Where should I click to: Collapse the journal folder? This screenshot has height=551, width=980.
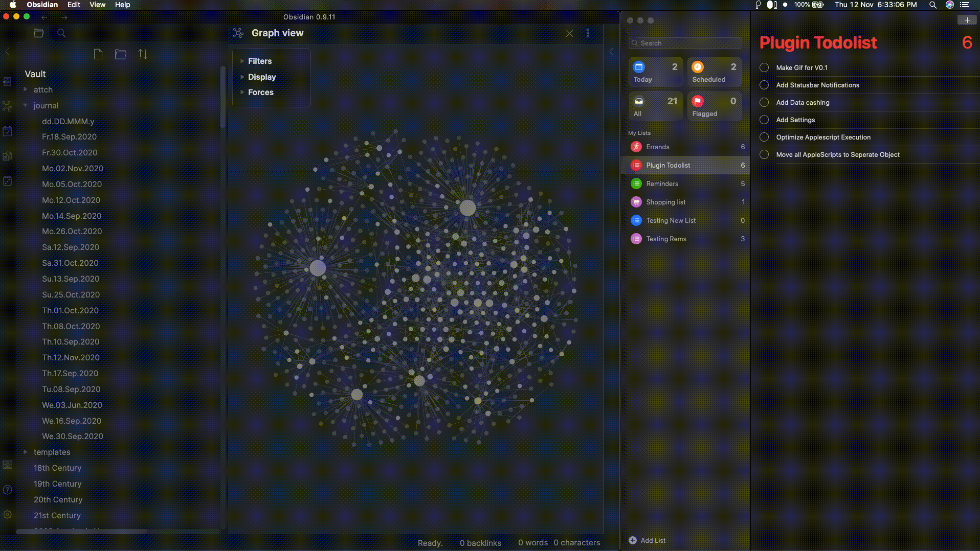(46, 105)
